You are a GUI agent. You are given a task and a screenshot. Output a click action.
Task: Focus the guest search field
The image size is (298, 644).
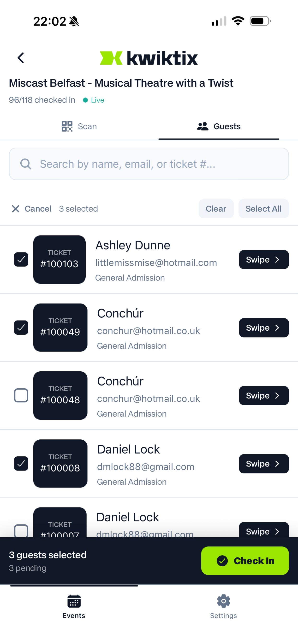[x=149, y=164]
